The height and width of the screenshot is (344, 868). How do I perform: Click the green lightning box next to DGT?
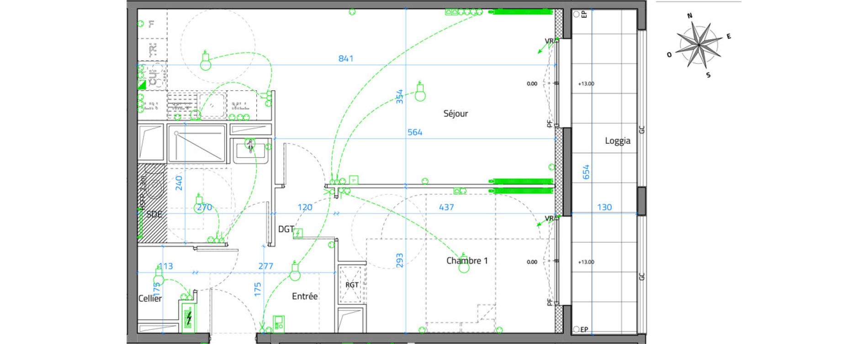[x=298, y=233]
